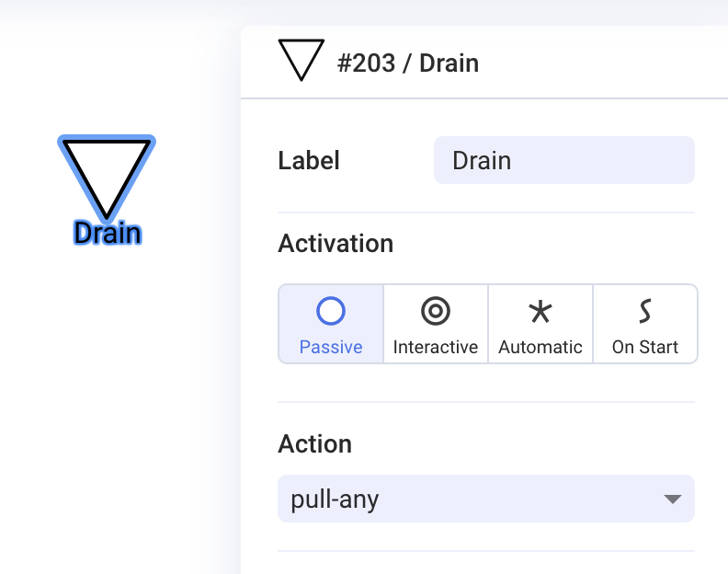The image size is (728, 574).
Task: Open the Action pull-any dropdown
Action: click(486, 499)
